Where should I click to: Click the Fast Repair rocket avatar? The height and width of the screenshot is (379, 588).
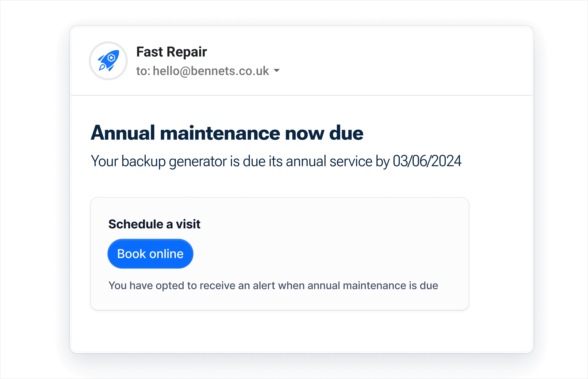pos(108,61)
